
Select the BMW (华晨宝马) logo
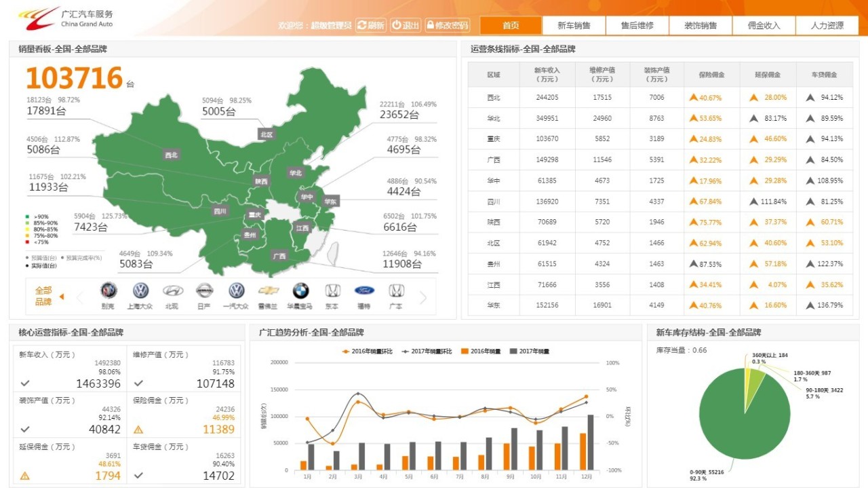click(300, 291)
